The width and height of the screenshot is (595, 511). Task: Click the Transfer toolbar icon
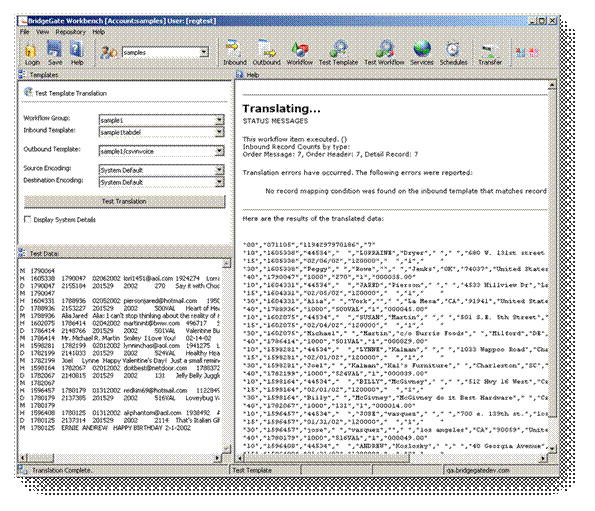(x=490, y=51)
